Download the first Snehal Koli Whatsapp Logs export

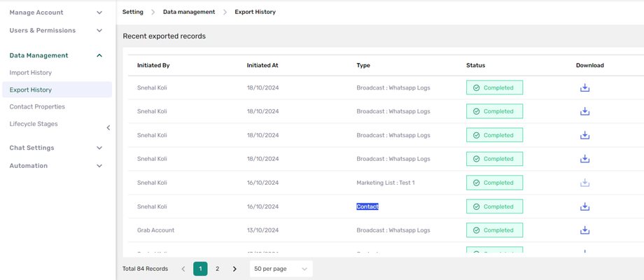584,88
